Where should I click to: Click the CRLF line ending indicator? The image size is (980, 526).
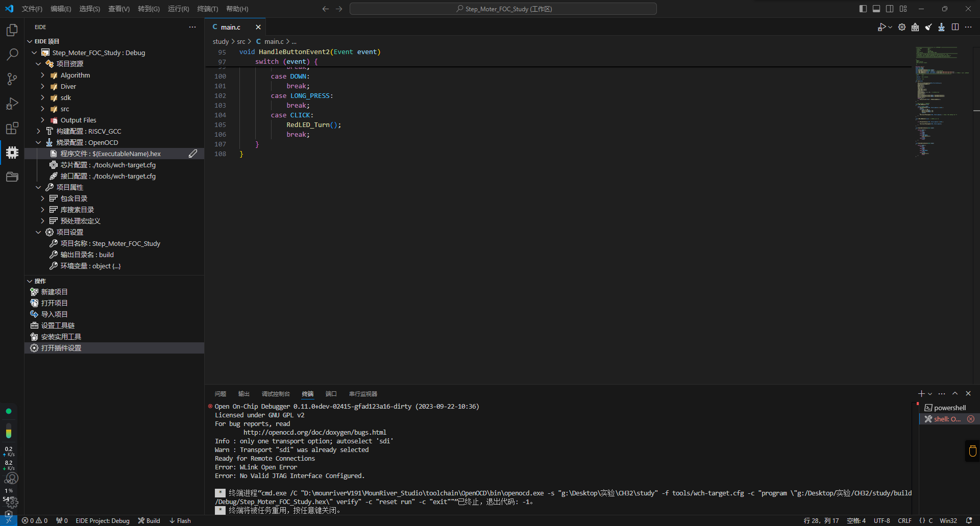904,521
